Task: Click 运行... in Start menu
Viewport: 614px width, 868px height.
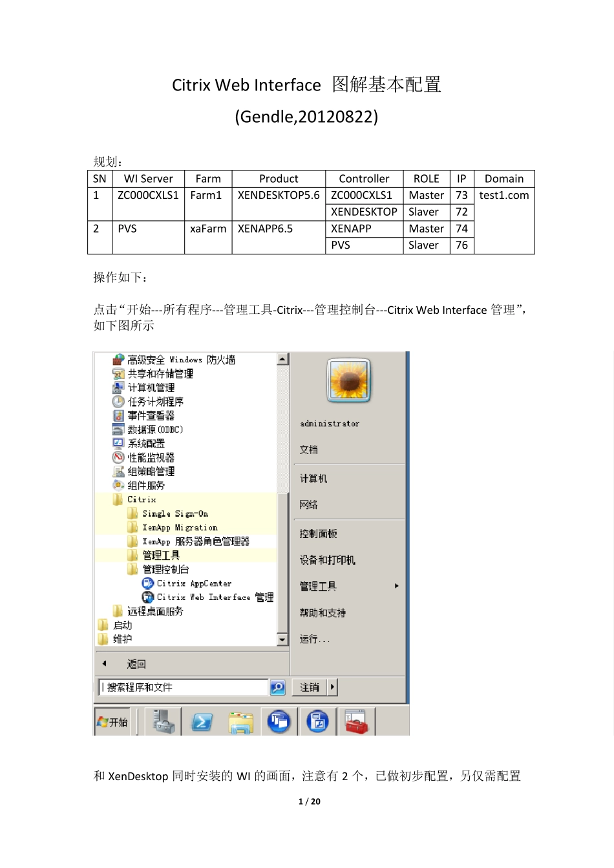Action: pos(315,639)
